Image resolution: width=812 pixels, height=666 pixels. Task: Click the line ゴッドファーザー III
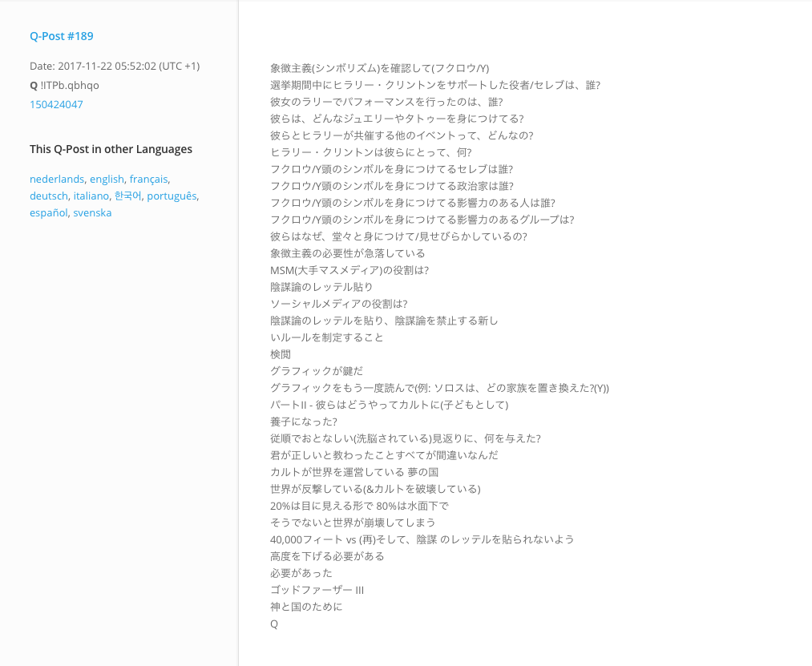tap(317, 590)
